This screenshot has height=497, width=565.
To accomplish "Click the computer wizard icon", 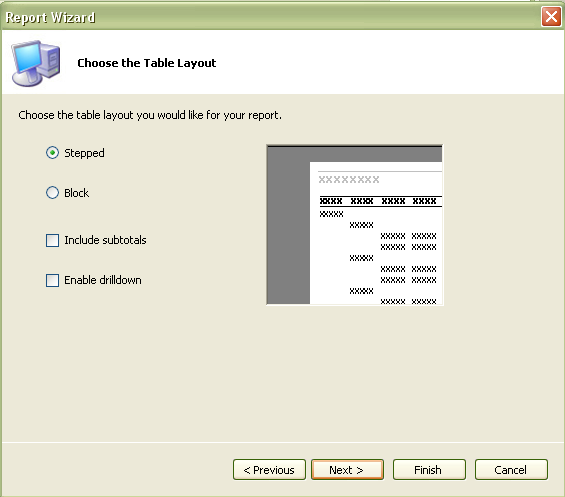I will (x=35, y=63).
